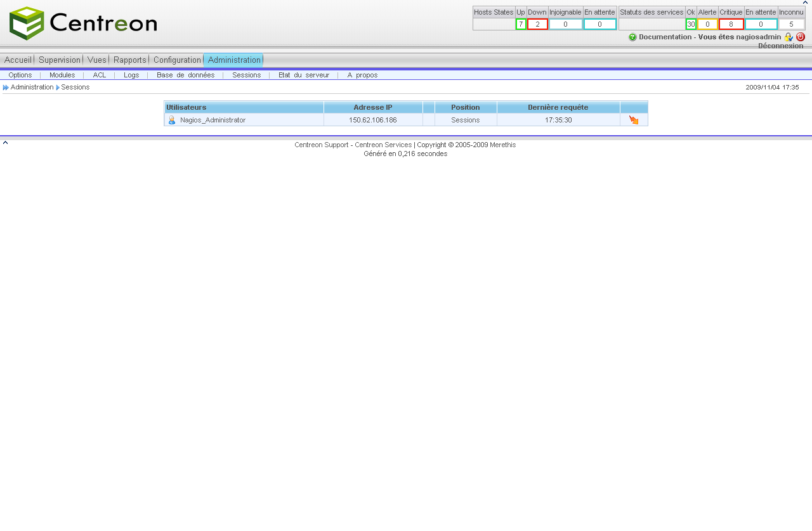Screen dimensions: 812x531
Task: Collapse the footer using bottom-left chevron
Action: [x=5, y=143]
